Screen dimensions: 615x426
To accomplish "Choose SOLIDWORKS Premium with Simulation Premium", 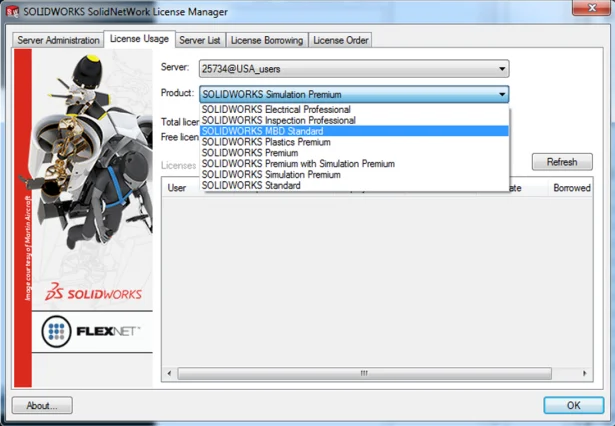I will tap(298, 163).
